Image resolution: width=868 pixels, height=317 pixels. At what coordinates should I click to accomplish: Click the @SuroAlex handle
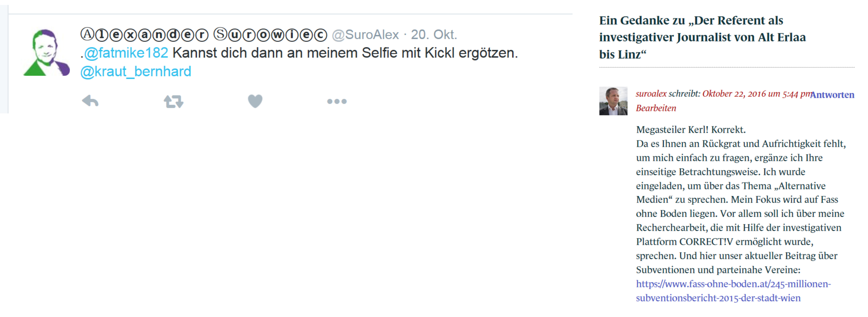pos(365,35)
